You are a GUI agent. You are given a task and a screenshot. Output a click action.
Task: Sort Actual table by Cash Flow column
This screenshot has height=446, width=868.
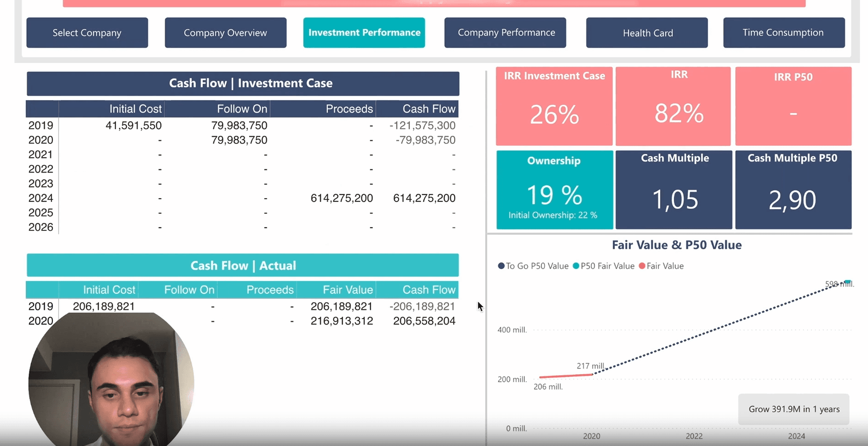coord(429,290)
